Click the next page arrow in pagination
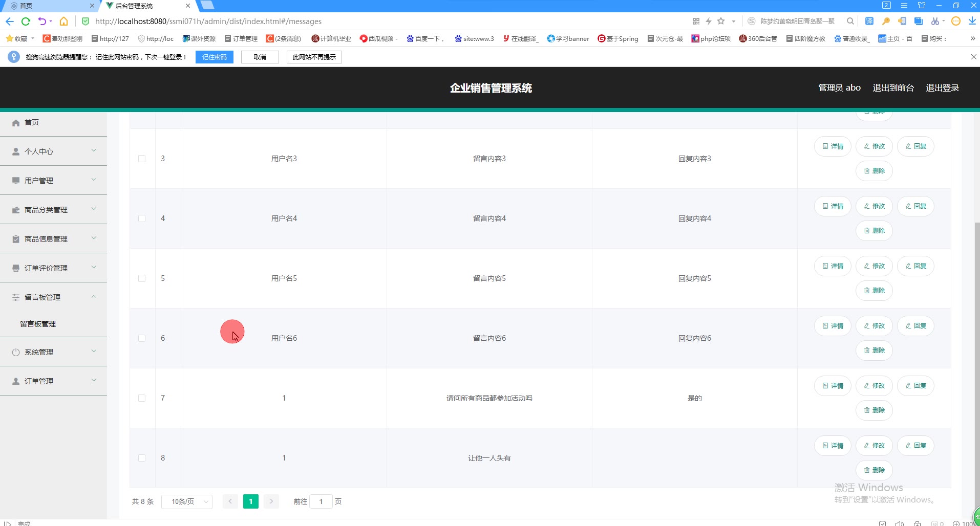This screenshot has width=980, height=526. pyautogui.click(x=271, y=501)
